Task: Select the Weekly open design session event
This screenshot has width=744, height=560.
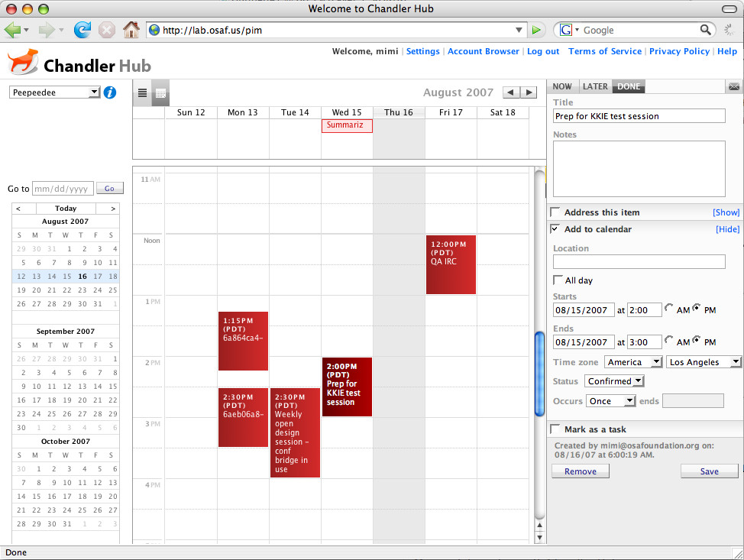Action: coord(295,432)
